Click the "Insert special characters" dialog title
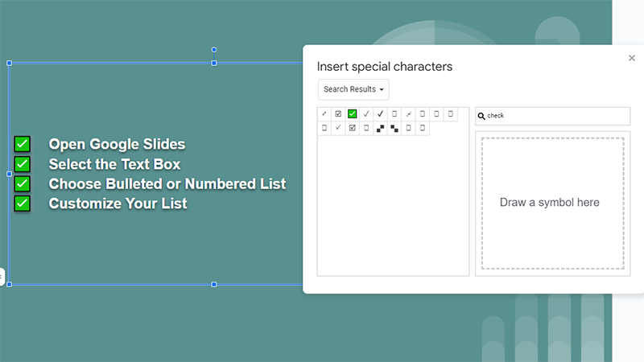The width and height of the screenshot is (644, 362). (x=385, y=67)
